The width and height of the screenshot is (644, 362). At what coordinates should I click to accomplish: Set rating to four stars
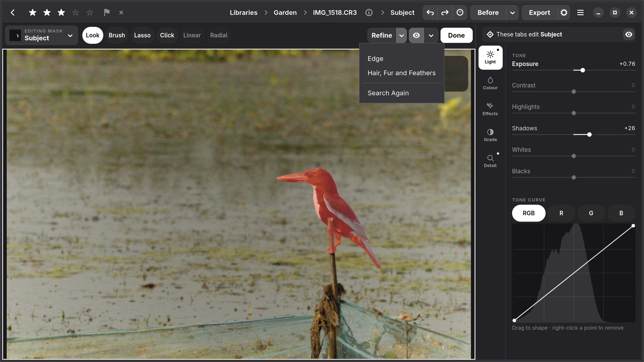pos(75,13)
